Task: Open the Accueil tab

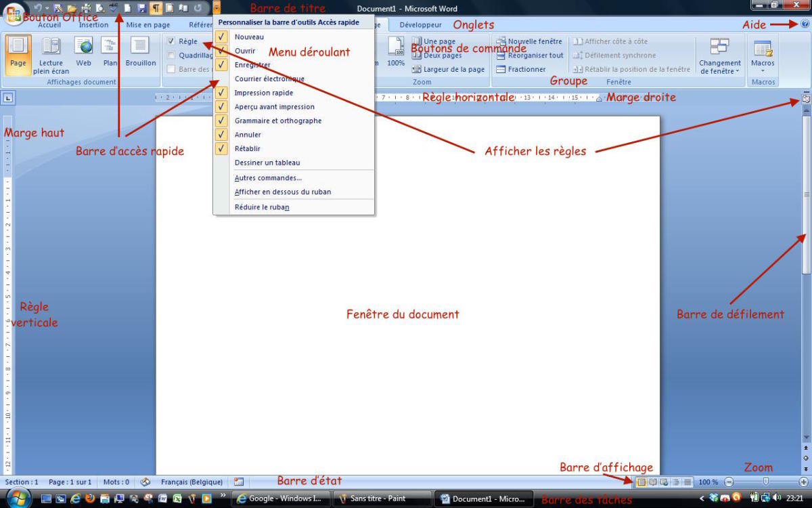Action: pos(49,24)
